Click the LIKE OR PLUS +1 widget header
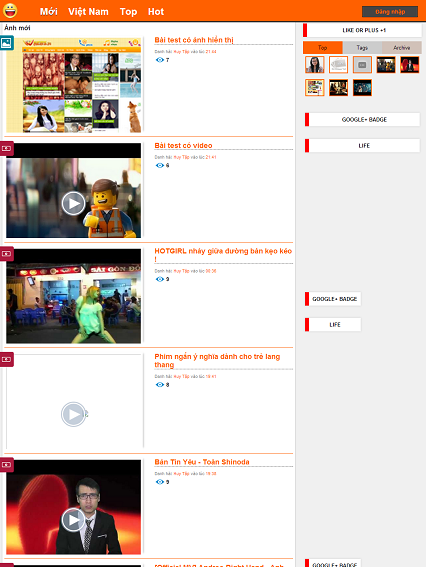Screen dimensions: 426x567 point(362,30)
